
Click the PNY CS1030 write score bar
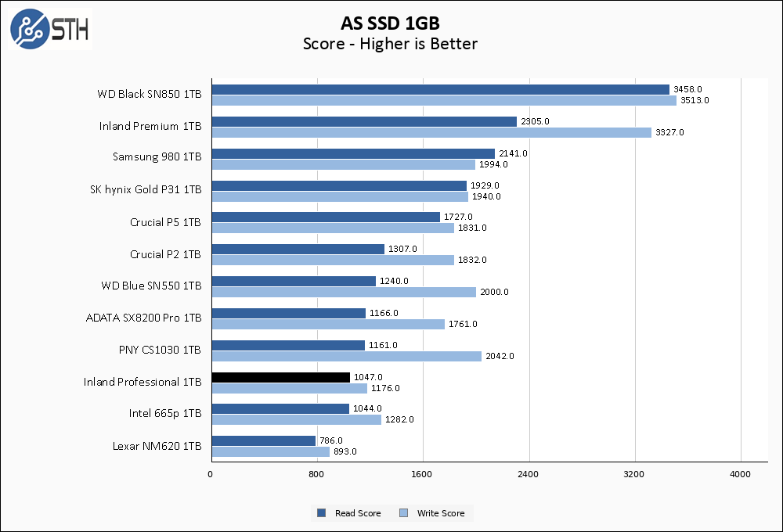[347, 356]
